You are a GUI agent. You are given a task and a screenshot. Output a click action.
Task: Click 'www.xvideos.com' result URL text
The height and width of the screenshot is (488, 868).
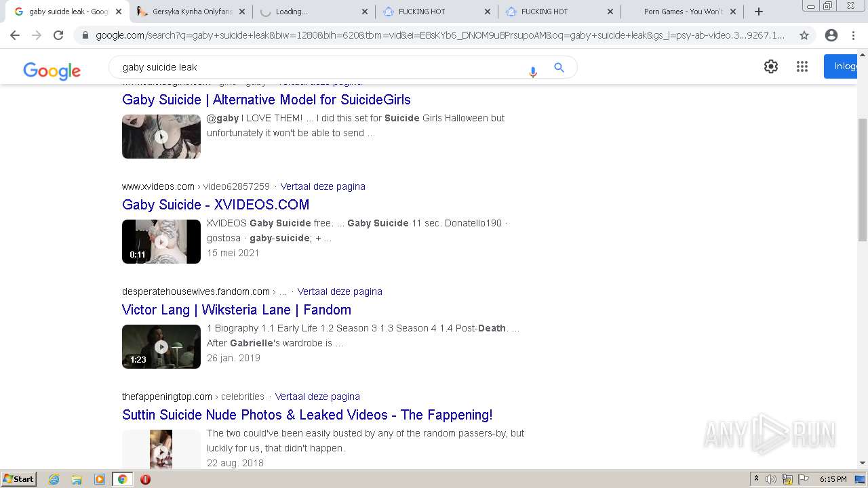[x=158, y=186]
